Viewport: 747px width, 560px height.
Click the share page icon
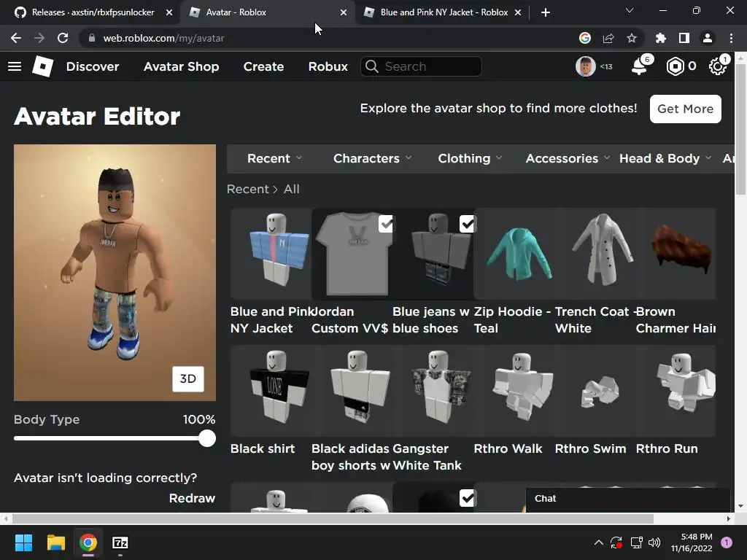pyautogui.click(x=608, y=38)
